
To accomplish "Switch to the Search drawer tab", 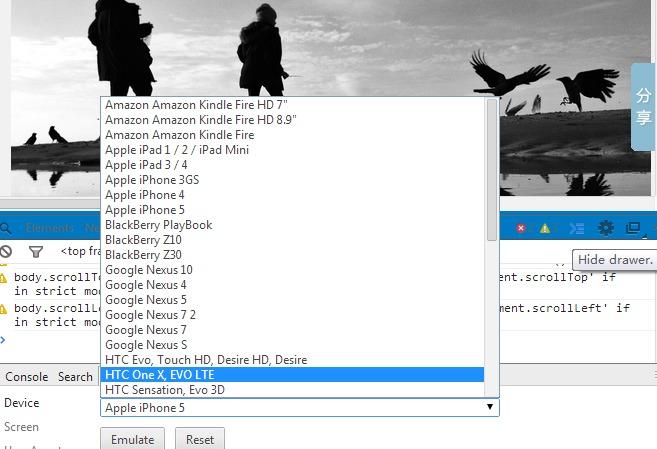I will [x=75, y=377].
